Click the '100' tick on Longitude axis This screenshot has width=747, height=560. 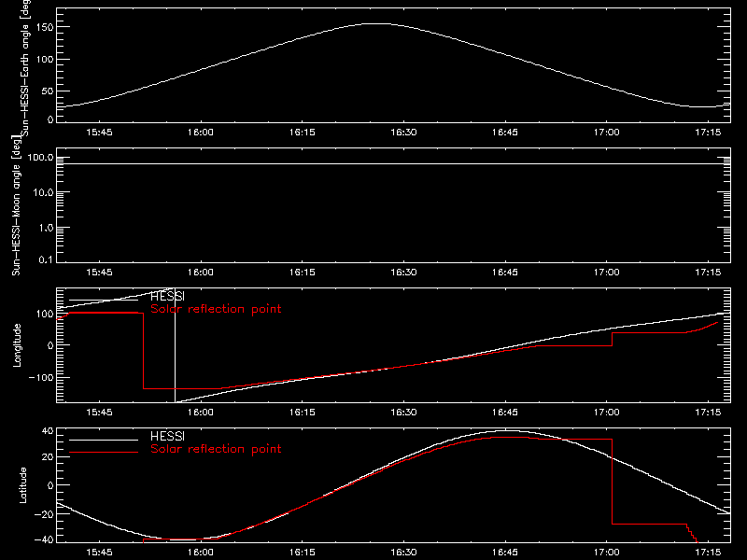45,314
